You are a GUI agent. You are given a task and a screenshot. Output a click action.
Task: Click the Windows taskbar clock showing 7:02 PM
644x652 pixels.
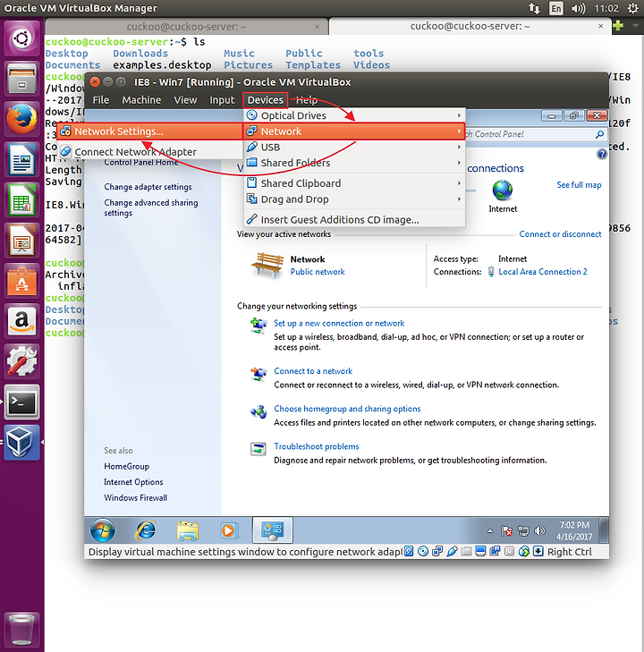(x=574, y=530)
